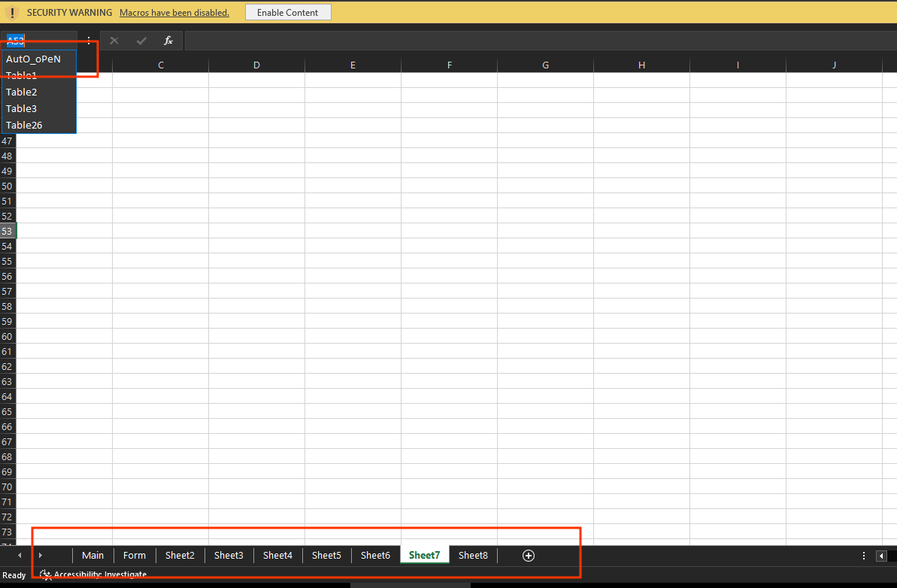Click the Enable Content button
Image resolution: width=897 pixels, height=588 pixels.
(x=288, y=13)
